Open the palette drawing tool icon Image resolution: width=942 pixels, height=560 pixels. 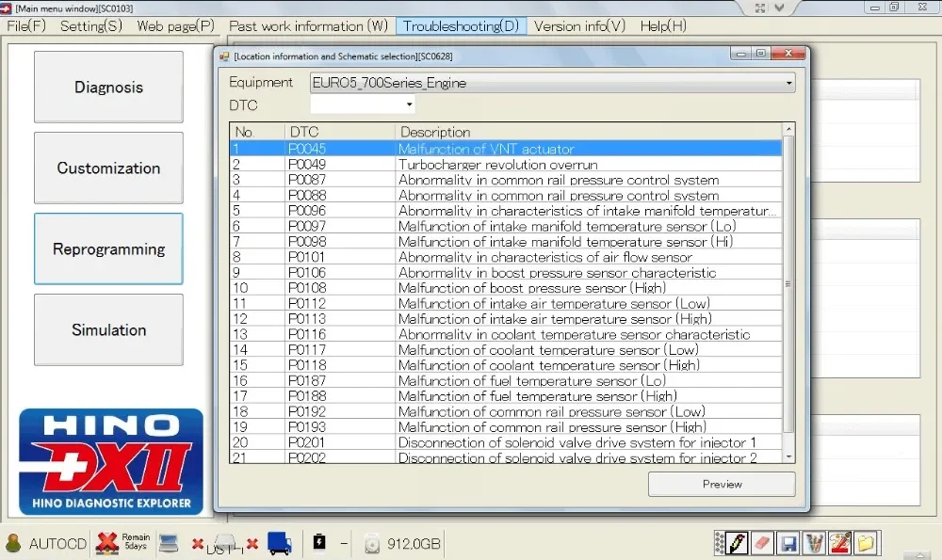(838, 543)
